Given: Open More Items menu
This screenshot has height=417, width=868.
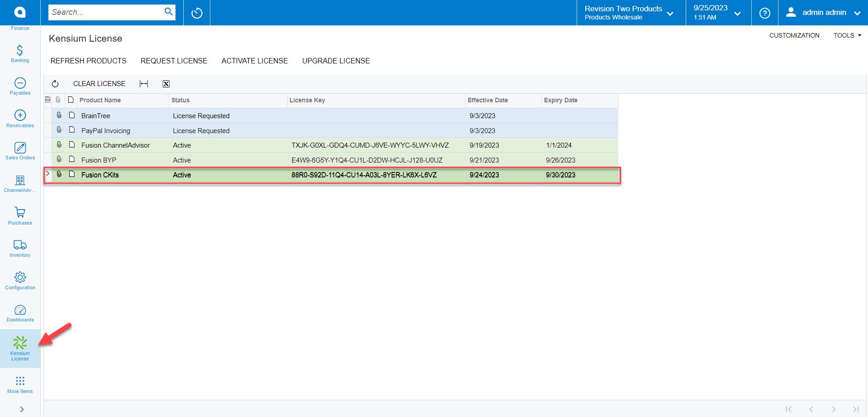Looking at the screenshot, I should pos(20,384).
